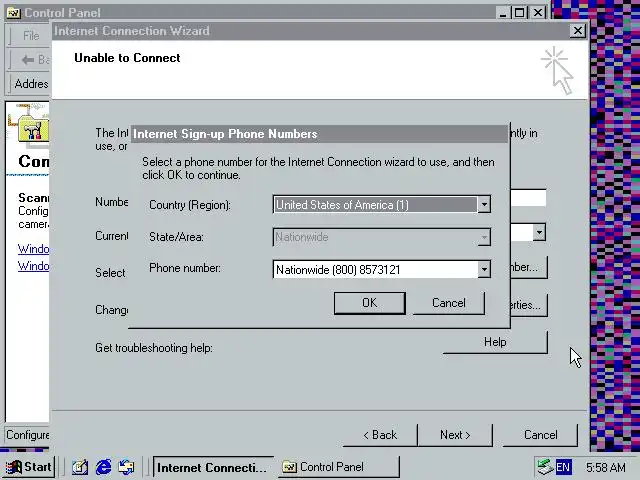Image resolution: width=640 pixels, height=480 pixels.
Task: Click the Internet Sign-up Phone Numbers title bar
Action: click(x=319, y=134)
